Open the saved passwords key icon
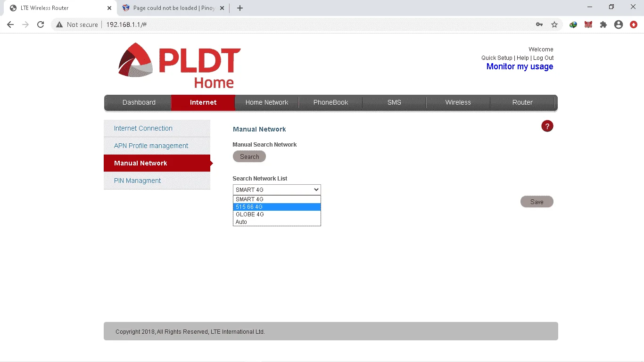The image size is (644, 362). (x=539, y=25)
